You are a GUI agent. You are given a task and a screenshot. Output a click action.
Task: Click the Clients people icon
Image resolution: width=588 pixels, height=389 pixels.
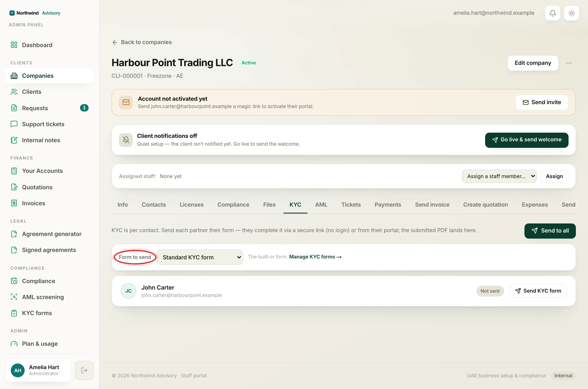coord(14,92)
